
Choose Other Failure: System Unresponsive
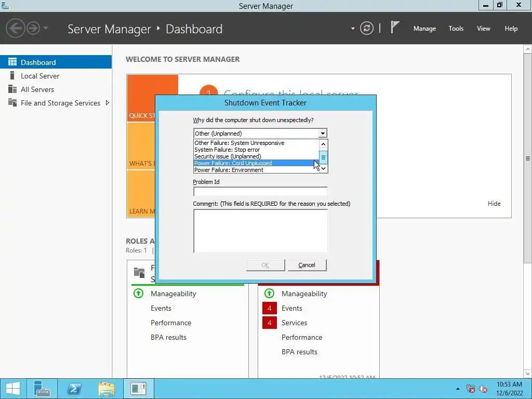[256, 143]
